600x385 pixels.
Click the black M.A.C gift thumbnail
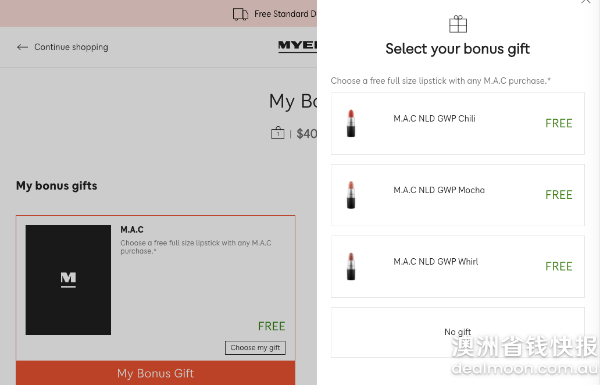tap(68, 280)
